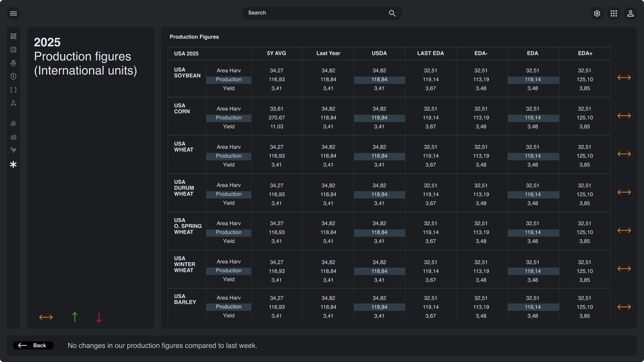Select the calculator panel icon
The image size is (644, 362).
click(x=13, y=49)
